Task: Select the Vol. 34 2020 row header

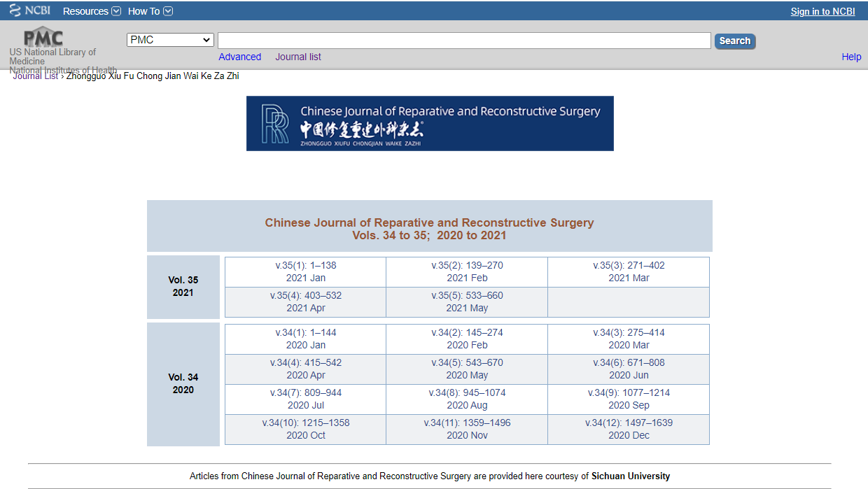Action: [183, 384]
